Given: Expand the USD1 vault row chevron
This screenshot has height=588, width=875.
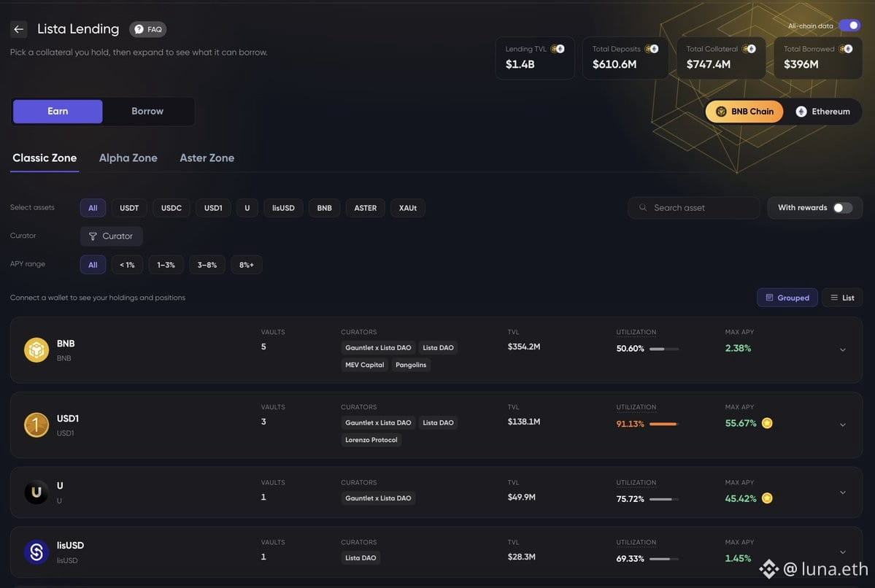Looking at the screenshot, I should 843,425.
